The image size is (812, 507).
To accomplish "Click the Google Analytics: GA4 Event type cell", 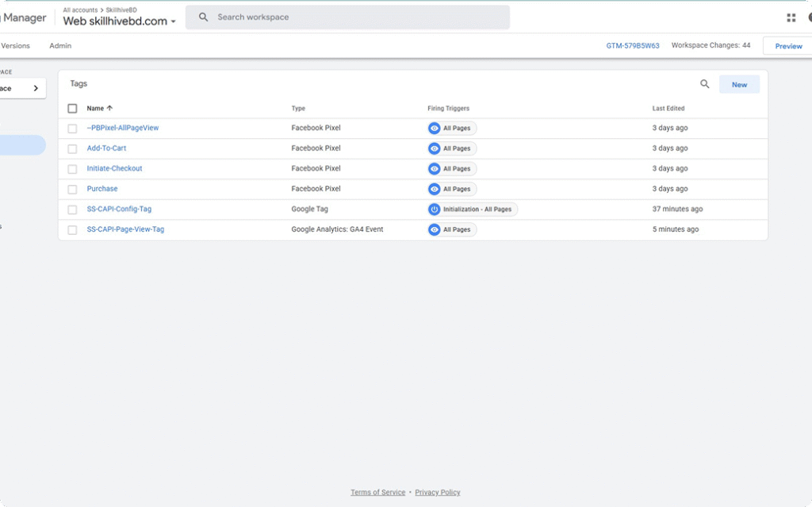I will click(337, 229).
